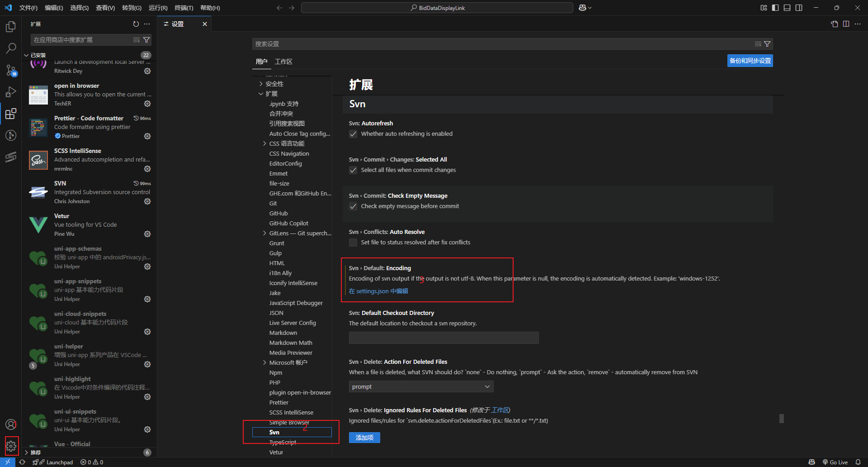
Task: Select Prettier in the settings tree
Action: tap(279, 402)
